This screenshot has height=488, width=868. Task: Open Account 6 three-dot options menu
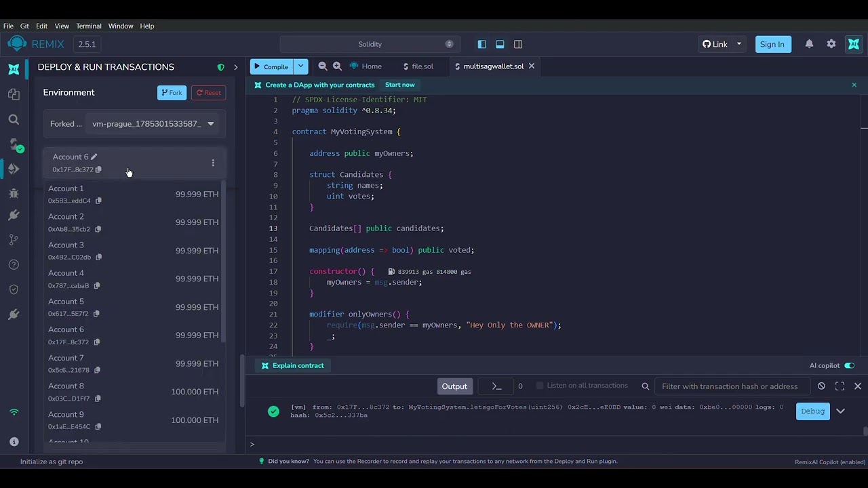tap(213, 163)
